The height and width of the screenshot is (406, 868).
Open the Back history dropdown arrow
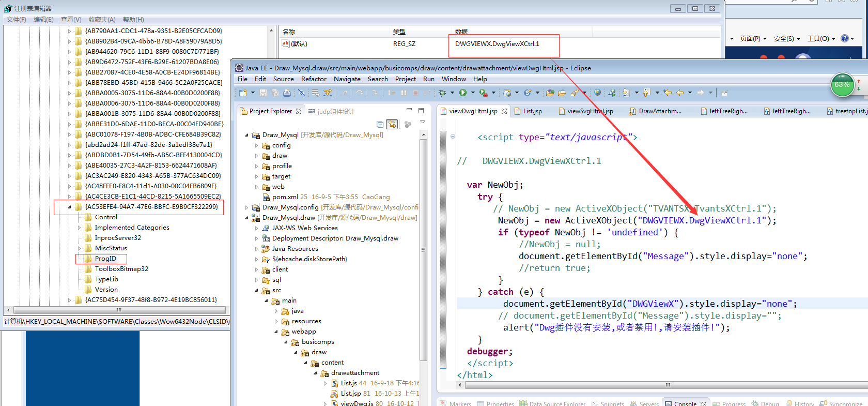tap(690, 93)
